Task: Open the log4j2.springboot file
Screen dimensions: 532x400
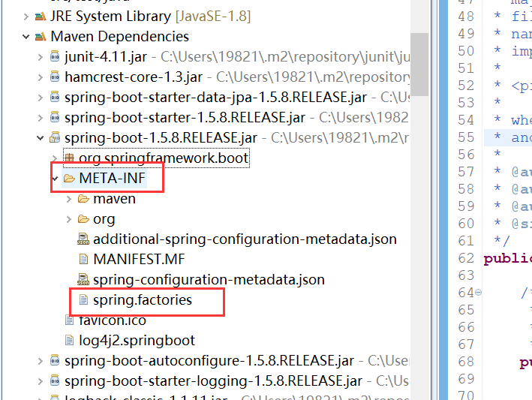Action: click(137, 340)
